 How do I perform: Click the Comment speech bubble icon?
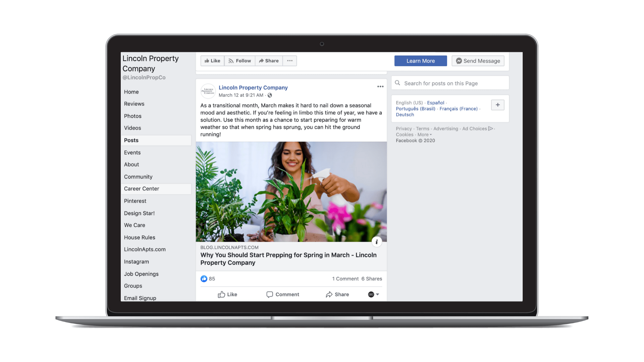coord(270,294)
